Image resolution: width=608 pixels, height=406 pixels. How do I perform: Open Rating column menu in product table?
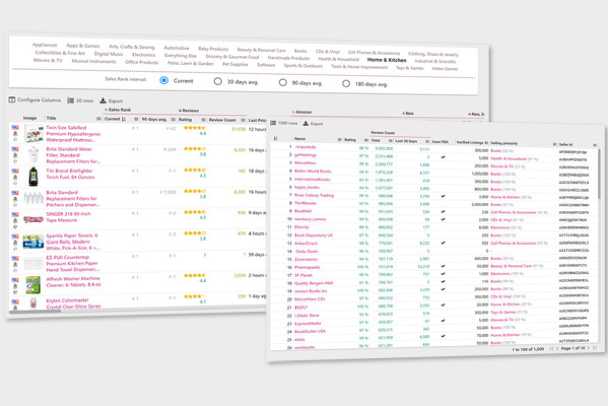point(203,120)
